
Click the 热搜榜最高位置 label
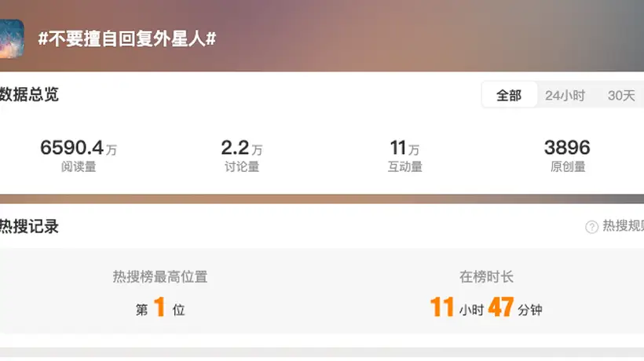click(x=159, y=277)
